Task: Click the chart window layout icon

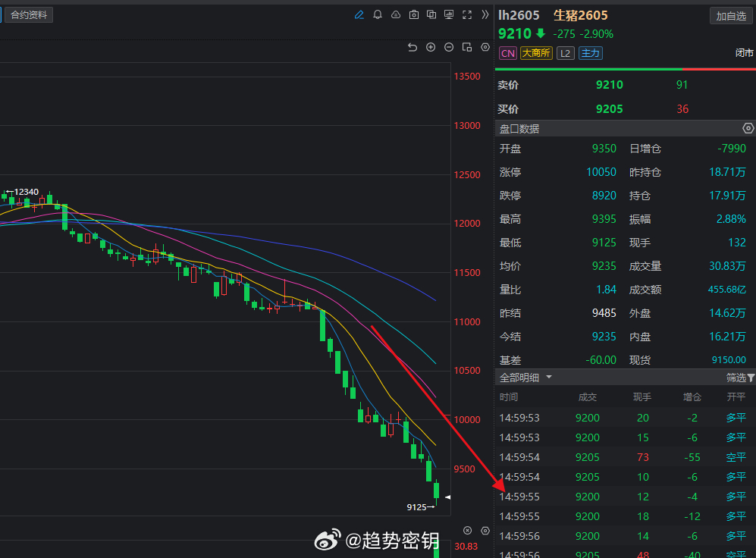Action: [x=466, y=47]
